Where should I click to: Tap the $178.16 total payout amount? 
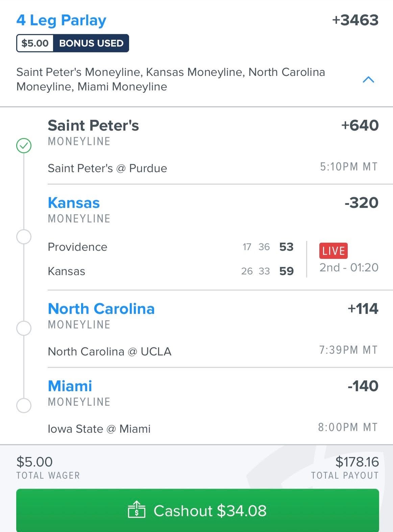click(x=357, y=462)
